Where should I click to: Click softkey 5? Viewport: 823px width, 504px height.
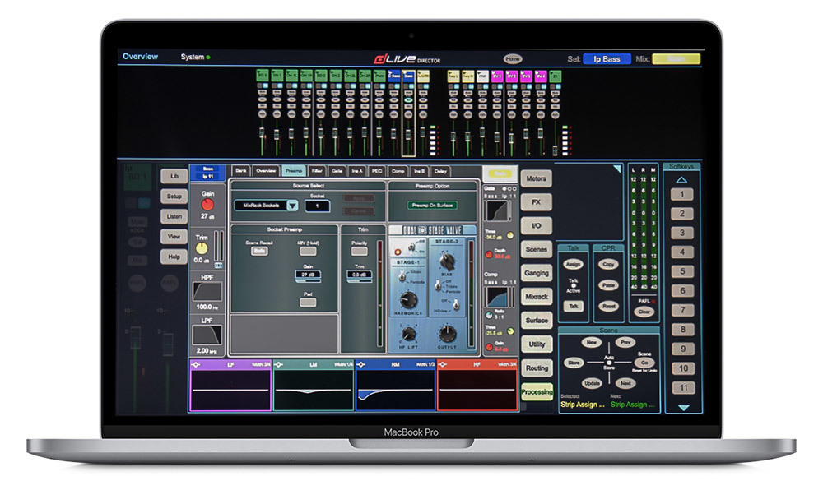click(682, 271)
